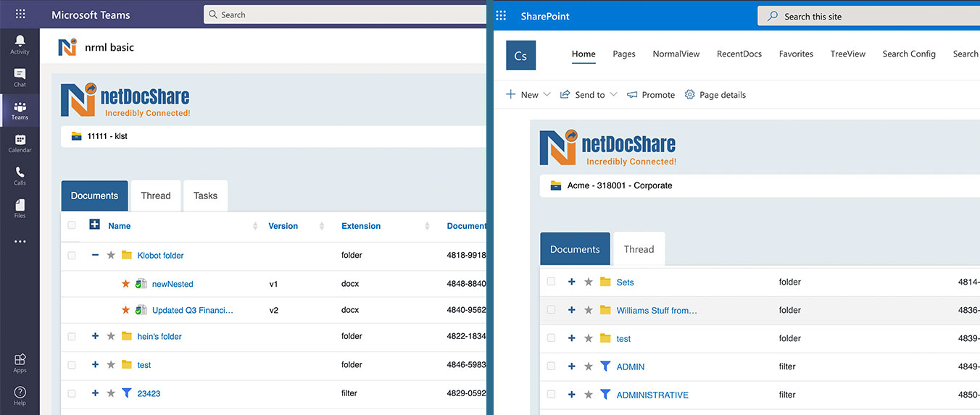Unfavorite the newNested document star
Viewport: 980px width, 415px height.
125,284
